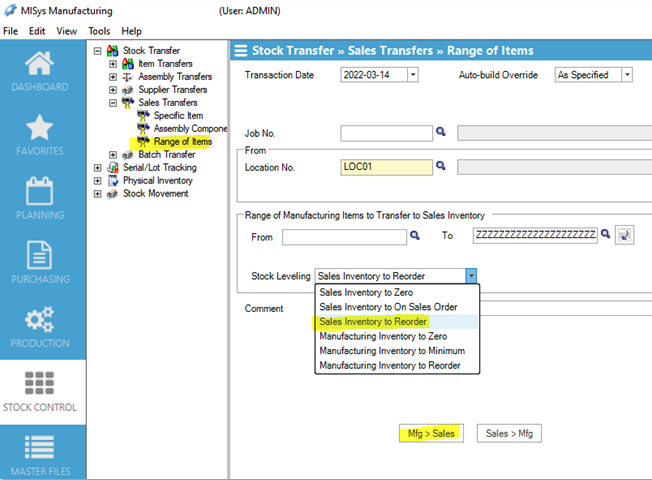Open the File menu
The width and height of the screenshot is (652, 480).
click(x=10, y=31)
